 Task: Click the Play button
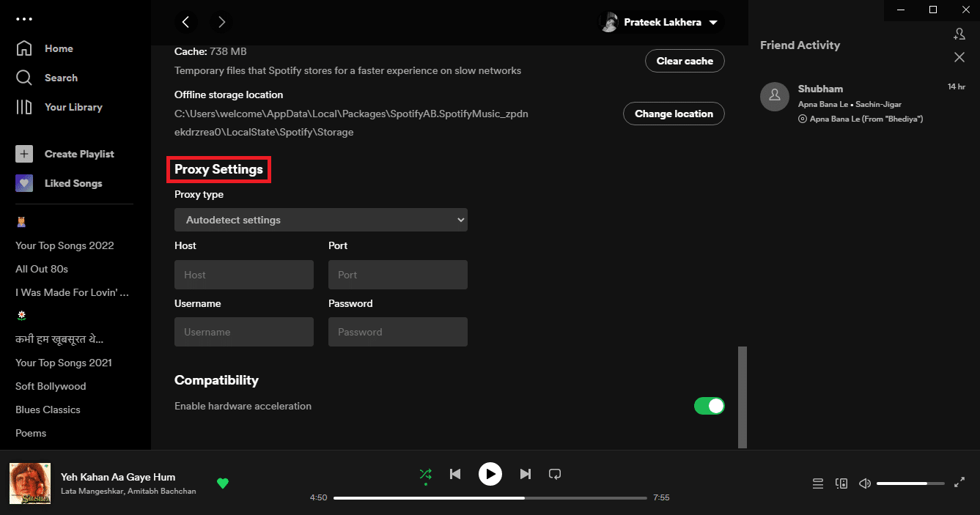[x=490, y=474]
